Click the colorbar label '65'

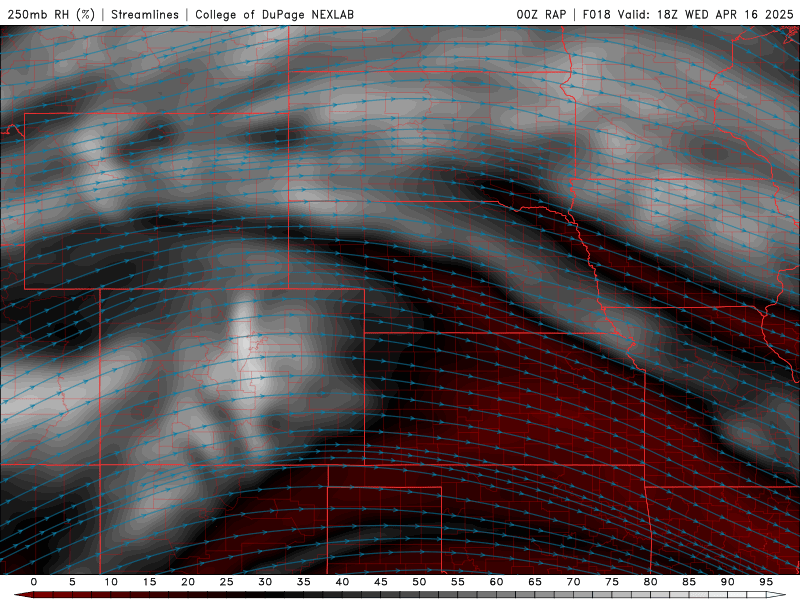click(x=535, y=582)
